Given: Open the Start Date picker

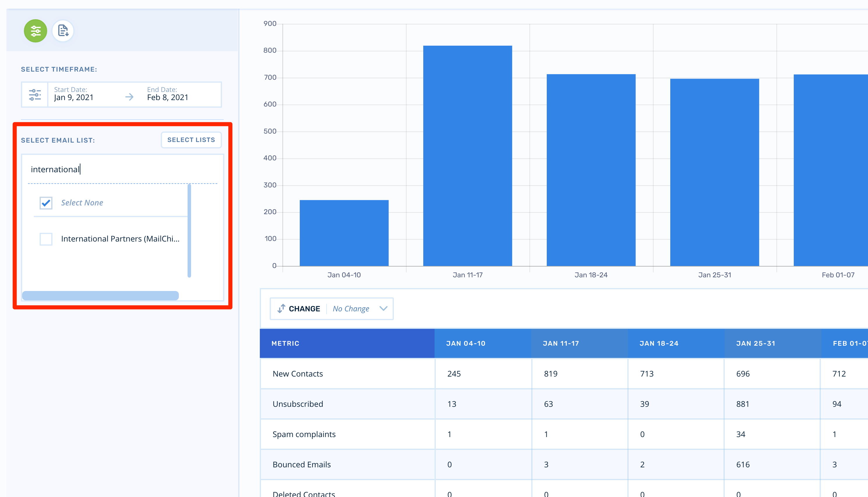Looking at the screenshot, I should 74,94.
